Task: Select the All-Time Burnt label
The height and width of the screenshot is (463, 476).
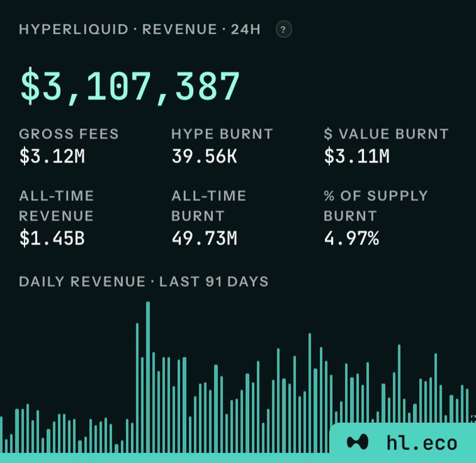Action: click(209, 206)
